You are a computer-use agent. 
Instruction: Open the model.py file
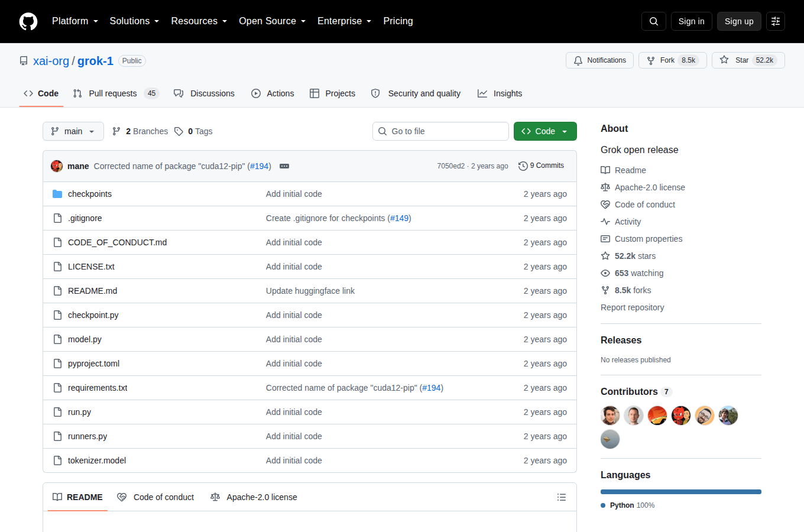85,339
